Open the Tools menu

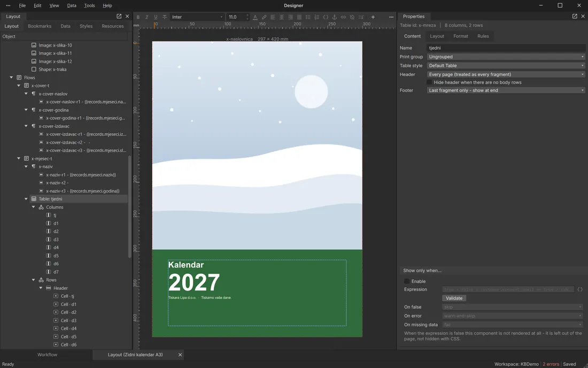click(89, 6)
